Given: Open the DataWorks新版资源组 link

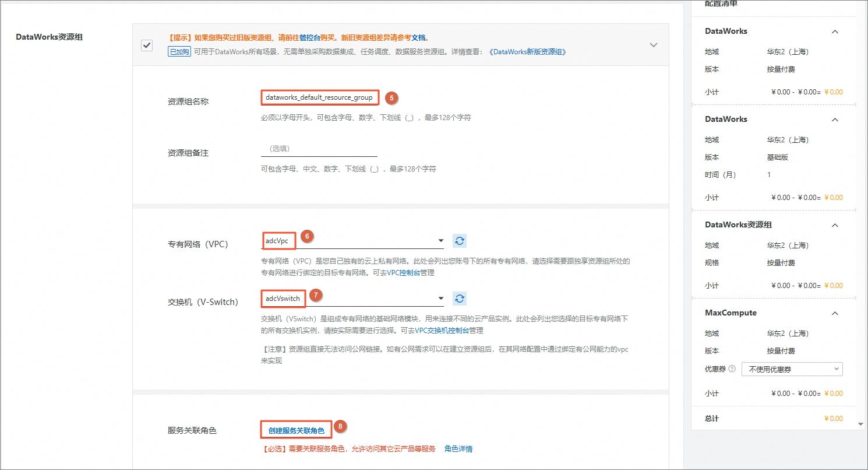Looking at the screenshot, I should [528, 52].
